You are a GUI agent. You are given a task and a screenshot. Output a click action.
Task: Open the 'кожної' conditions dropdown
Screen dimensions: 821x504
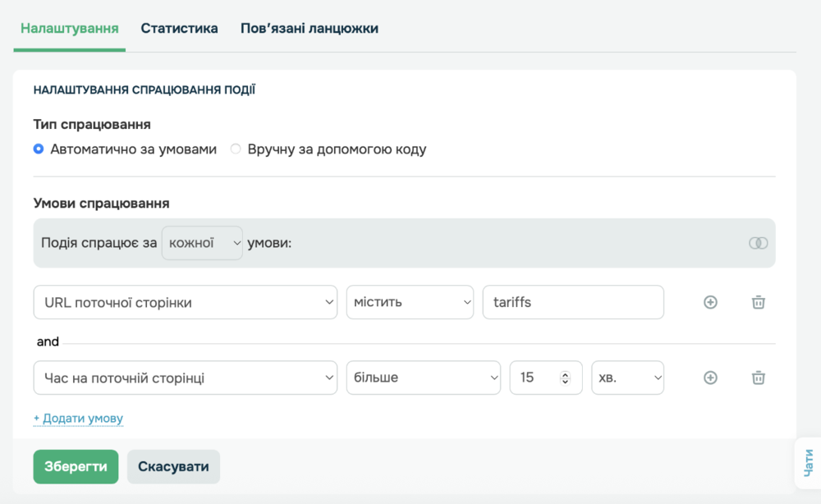(x=202, y=243)
